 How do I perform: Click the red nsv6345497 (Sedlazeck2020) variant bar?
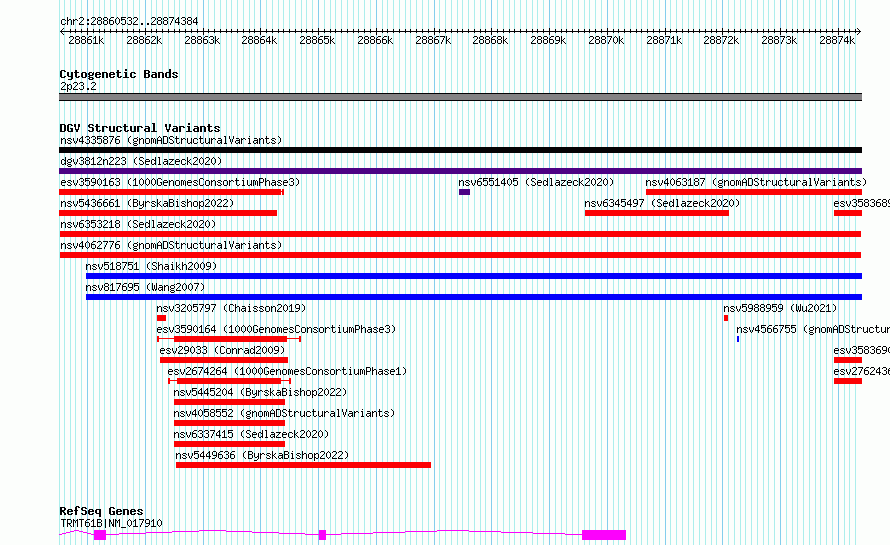[657, 213]
